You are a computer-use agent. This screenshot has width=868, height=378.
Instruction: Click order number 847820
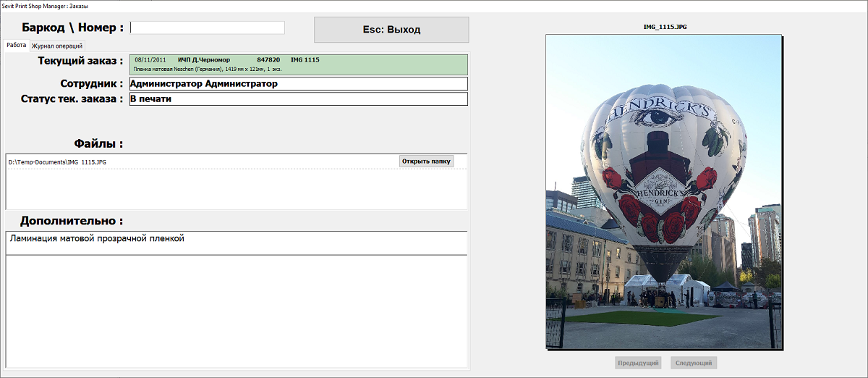(268, 60)
